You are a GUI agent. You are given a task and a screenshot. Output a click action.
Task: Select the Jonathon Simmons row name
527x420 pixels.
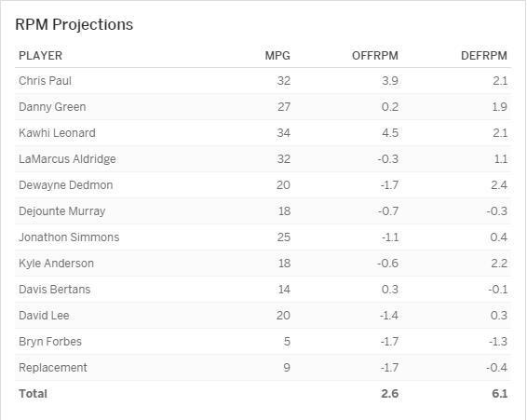[x=69, y=237]
